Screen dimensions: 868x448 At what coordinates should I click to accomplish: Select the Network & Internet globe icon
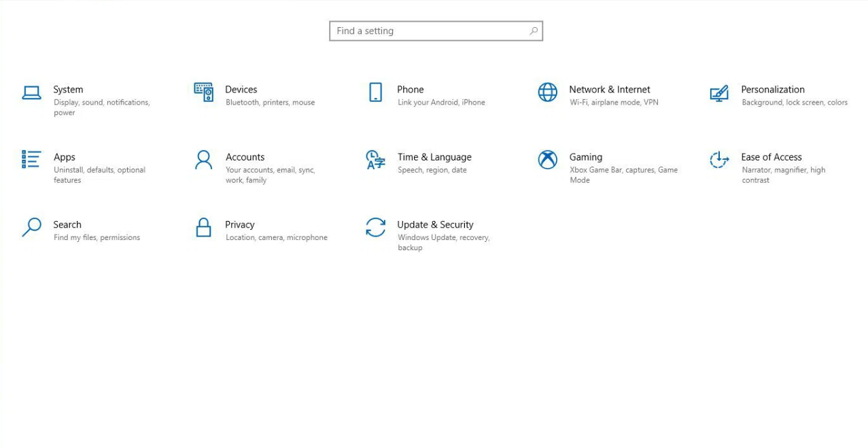coord(547,92)
